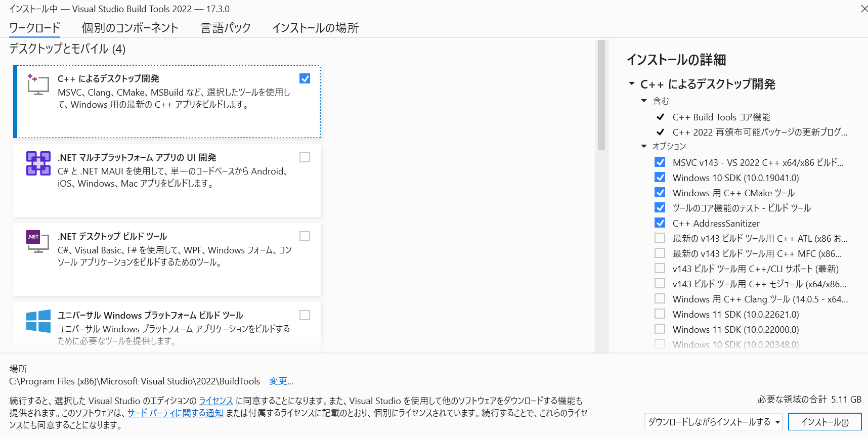Screen dimensions: 868x438
Task: Switch to the 言語パック tab
Action: tap(226, 28)
